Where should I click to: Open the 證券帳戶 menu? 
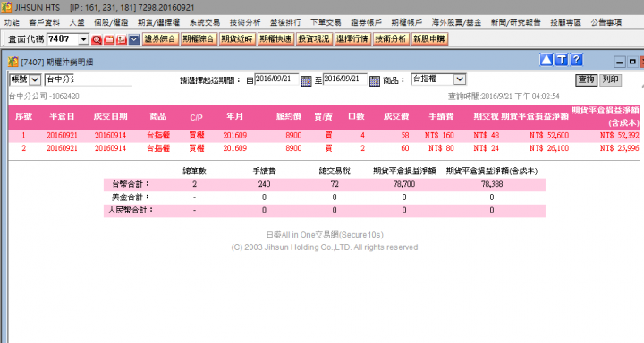[366, 22]
